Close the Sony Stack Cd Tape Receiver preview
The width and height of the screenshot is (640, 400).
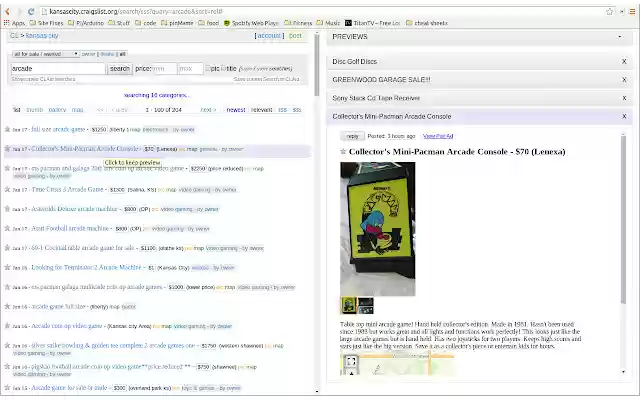point(624,98)
